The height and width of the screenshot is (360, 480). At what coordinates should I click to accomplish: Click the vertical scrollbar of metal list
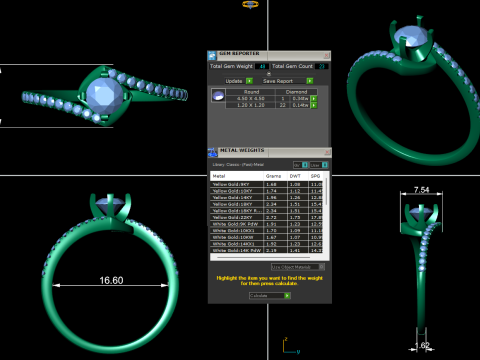coord(326,192)
